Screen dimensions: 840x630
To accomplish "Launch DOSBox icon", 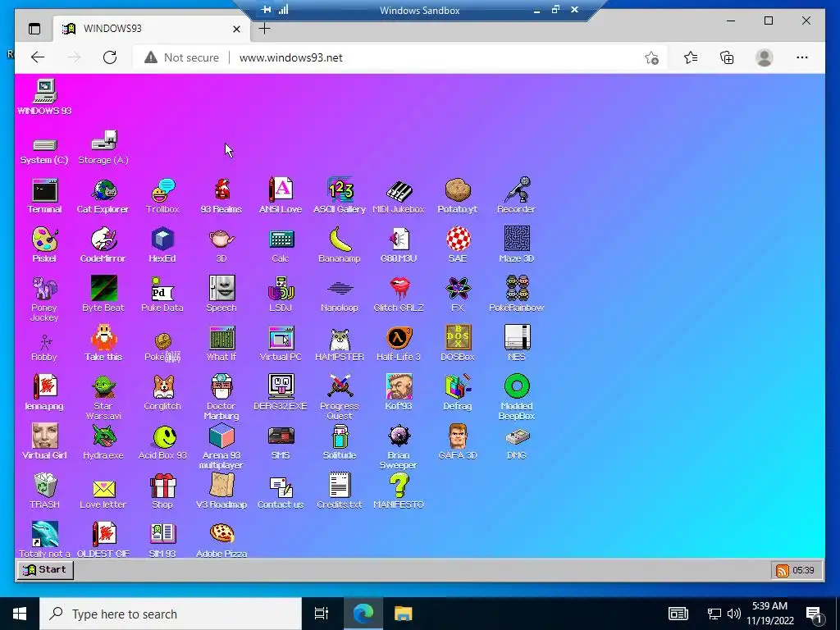I will 458,344.
